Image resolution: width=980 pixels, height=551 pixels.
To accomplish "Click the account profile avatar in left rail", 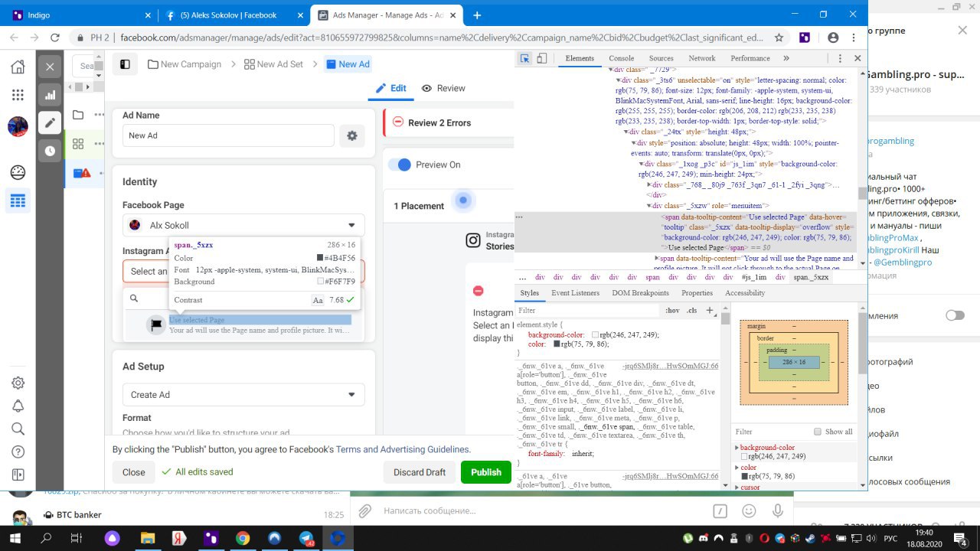I will coord(18,126).
